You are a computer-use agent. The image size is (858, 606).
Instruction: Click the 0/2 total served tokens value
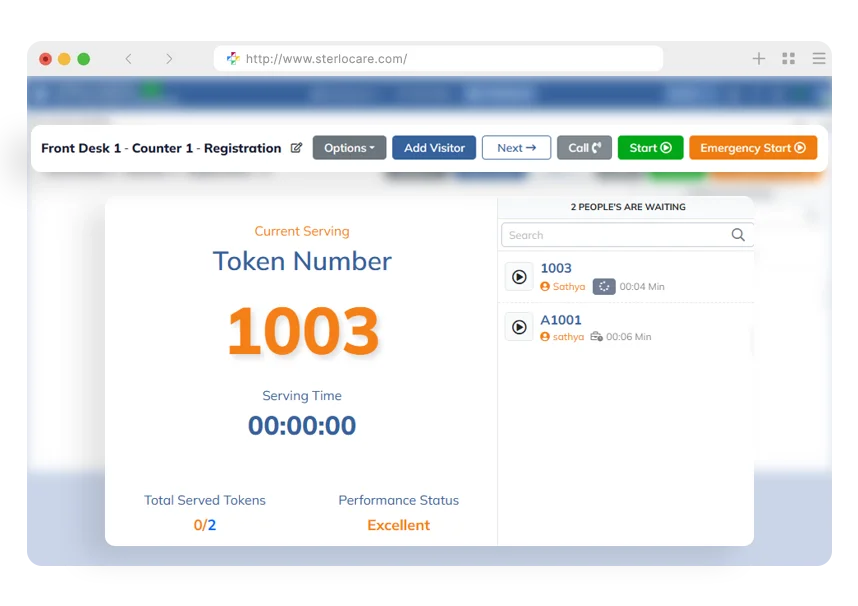click(x=205, y=525)
